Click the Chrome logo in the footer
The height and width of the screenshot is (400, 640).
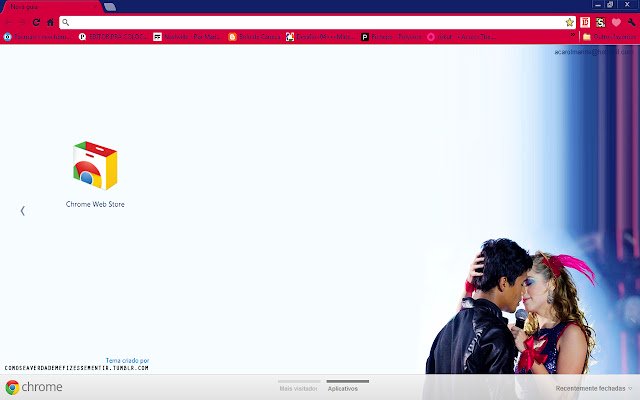pyautogui.click(x=34, y=387)
